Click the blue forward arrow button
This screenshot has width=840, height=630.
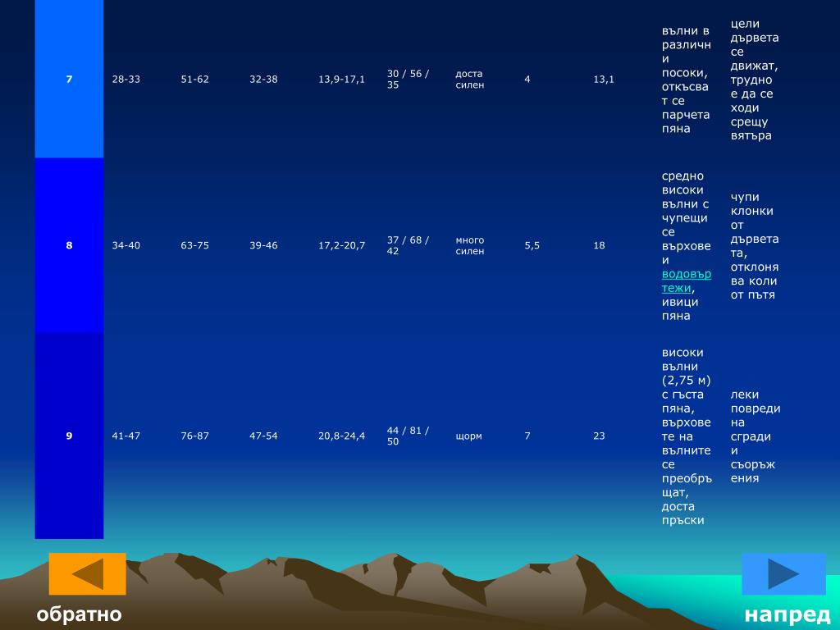[x=783, y=573]
